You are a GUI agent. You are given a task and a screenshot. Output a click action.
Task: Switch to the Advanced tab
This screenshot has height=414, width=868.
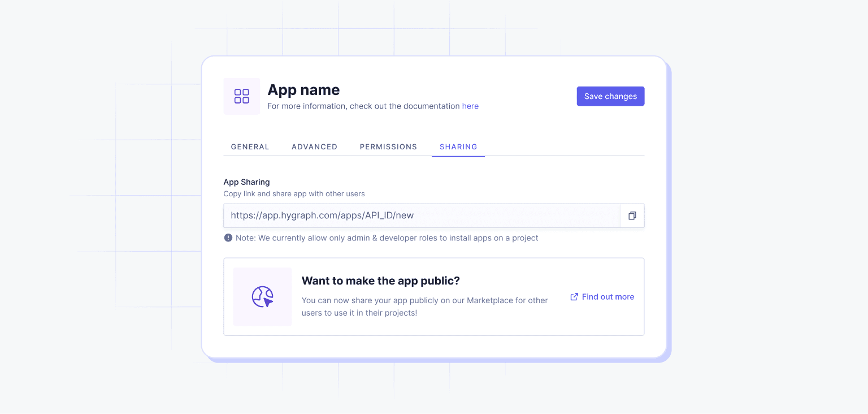[x=315, y=146]
